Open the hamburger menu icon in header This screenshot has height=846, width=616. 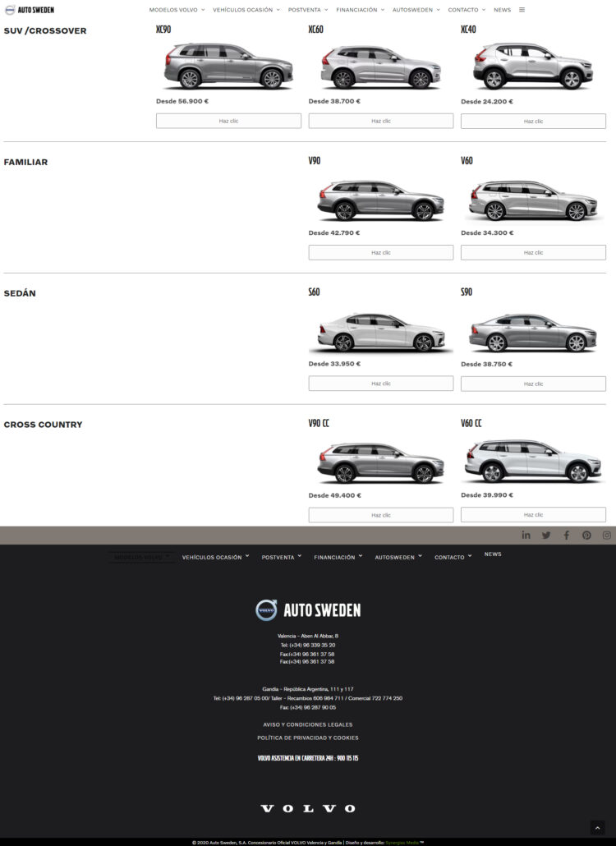point(522,10)
